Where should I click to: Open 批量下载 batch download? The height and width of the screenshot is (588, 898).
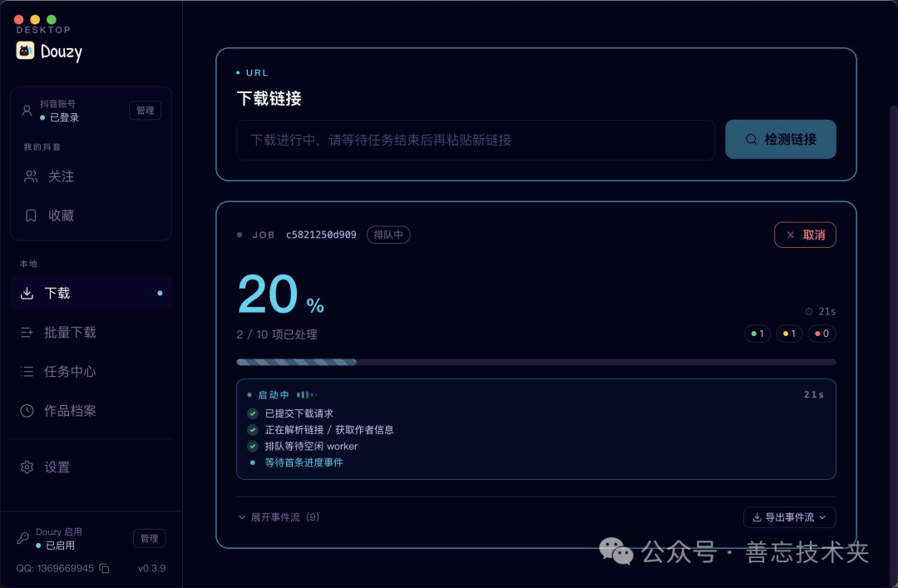(91, 333)
